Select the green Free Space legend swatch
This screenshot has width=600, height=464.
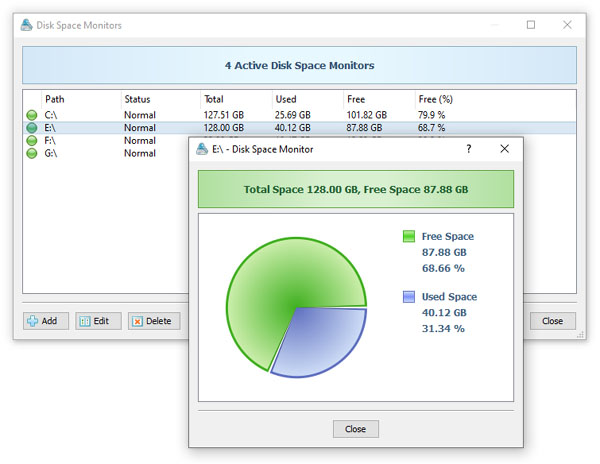pos(409,236)
